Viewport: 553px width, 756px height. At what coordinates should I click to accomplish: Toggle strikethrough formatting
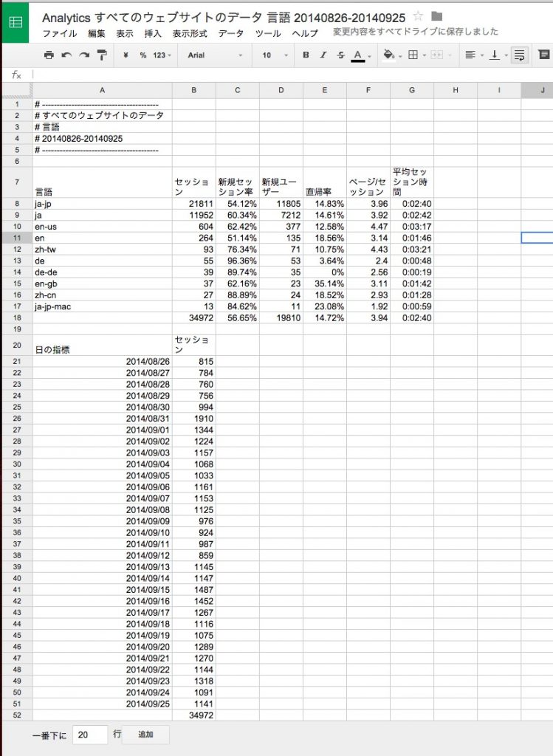341,55
